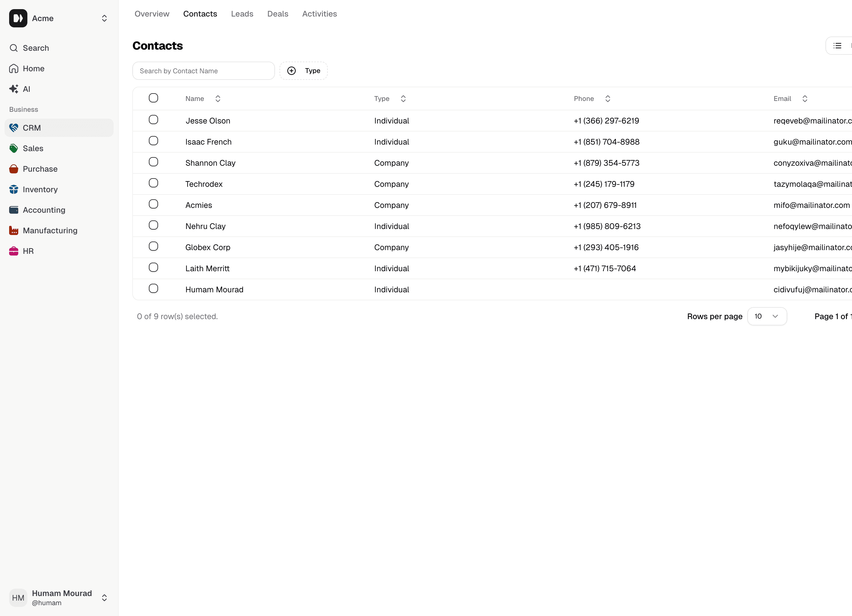
Task: Sort contacts by Type column
Action: pyautogui.click(x=390, y=99)
